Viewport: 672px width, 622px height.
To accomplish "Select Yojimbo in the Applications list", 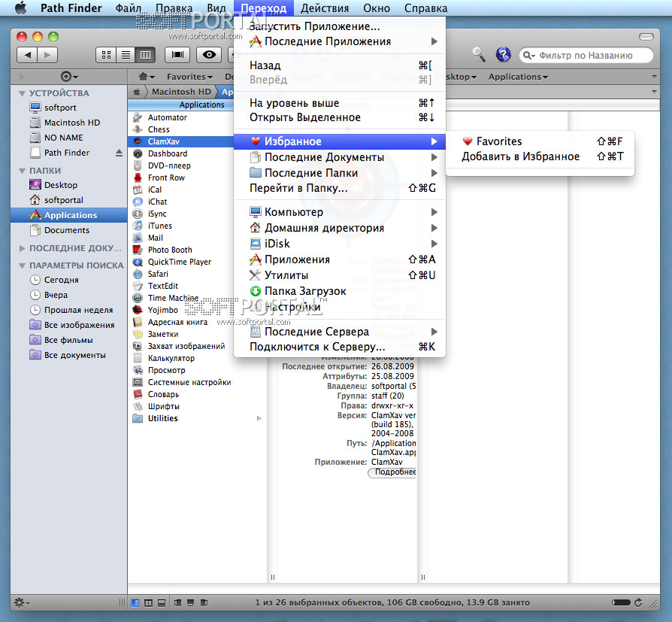I will pos(181,310).
